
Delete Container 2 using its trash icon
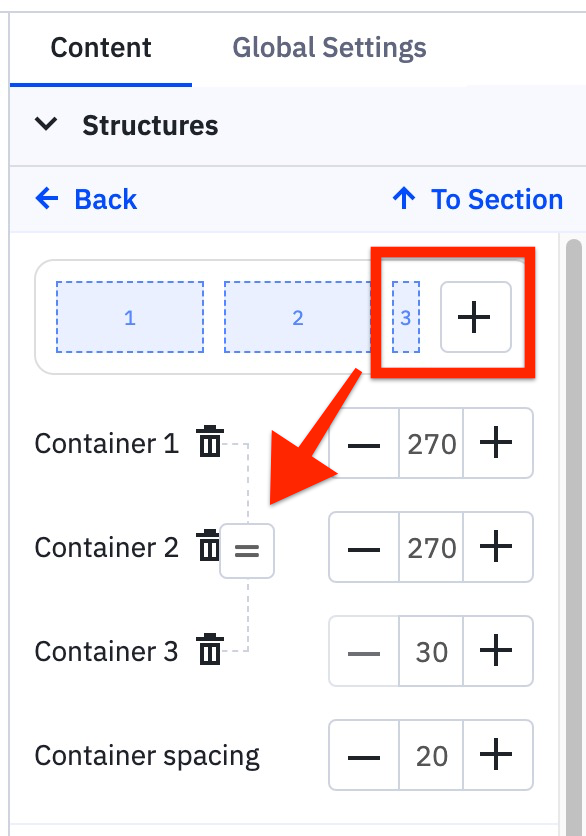(x=210, y=547)
